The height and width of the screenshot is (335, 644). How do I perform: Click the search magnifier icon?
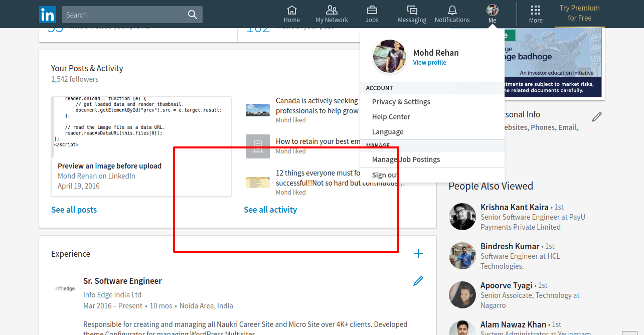tap(193, 15)
